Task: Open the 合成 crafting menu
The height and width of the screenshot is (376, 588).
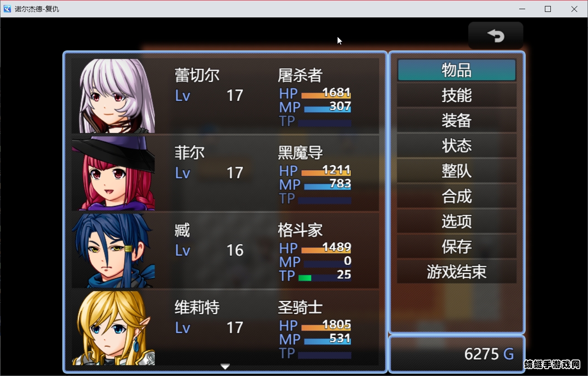Action: 456,196
